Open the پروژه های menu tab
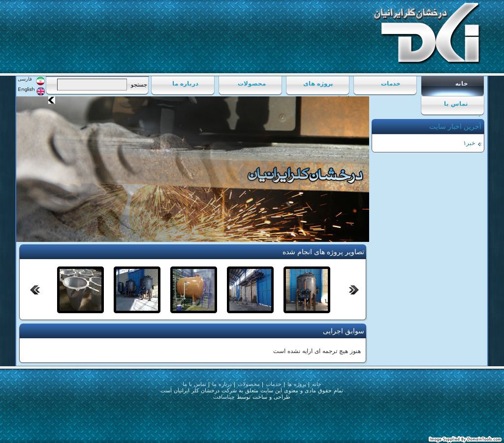The height and width of the screenshot is (443, 504). click(x=317, y=85)
